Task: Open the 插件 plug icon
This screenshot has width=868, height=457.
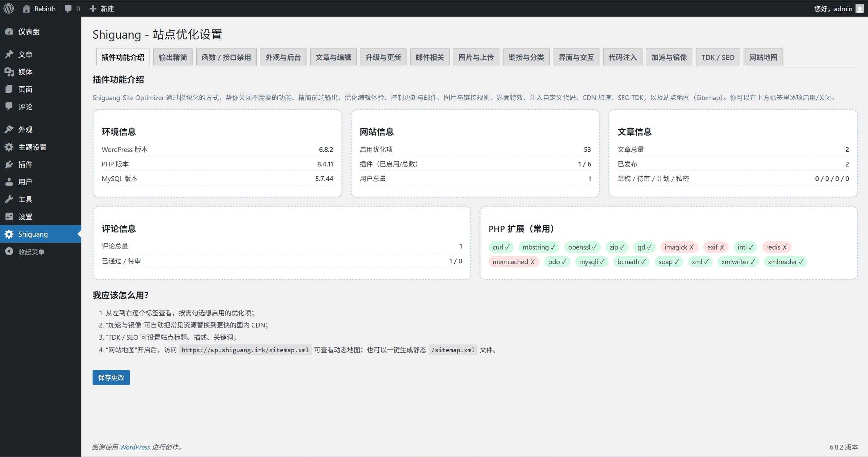Action: (9, 164)
